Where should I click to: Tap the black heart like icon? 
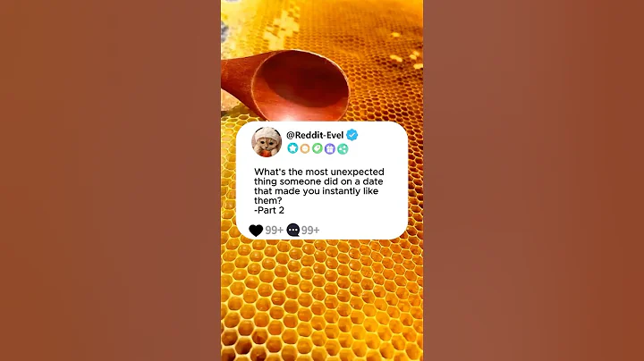coord(256,231)
